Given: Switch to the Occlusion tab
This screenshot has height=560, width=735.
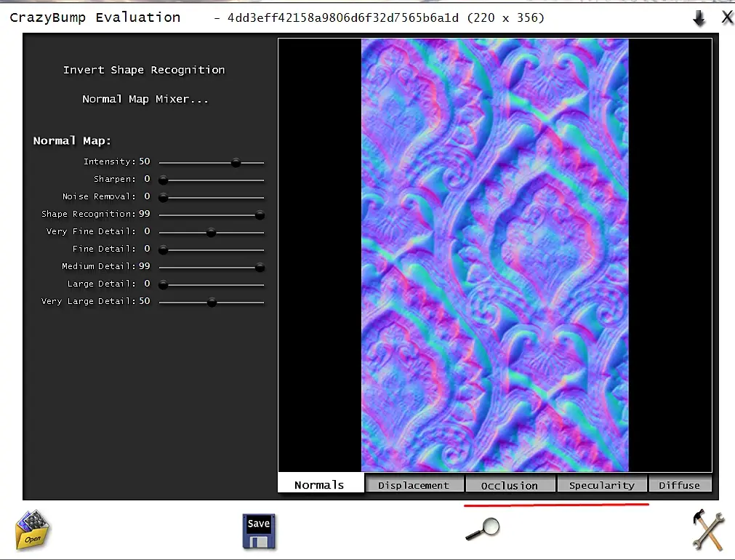Looking at the screenshot, I should pyautogui.click(x=510, y=485).
